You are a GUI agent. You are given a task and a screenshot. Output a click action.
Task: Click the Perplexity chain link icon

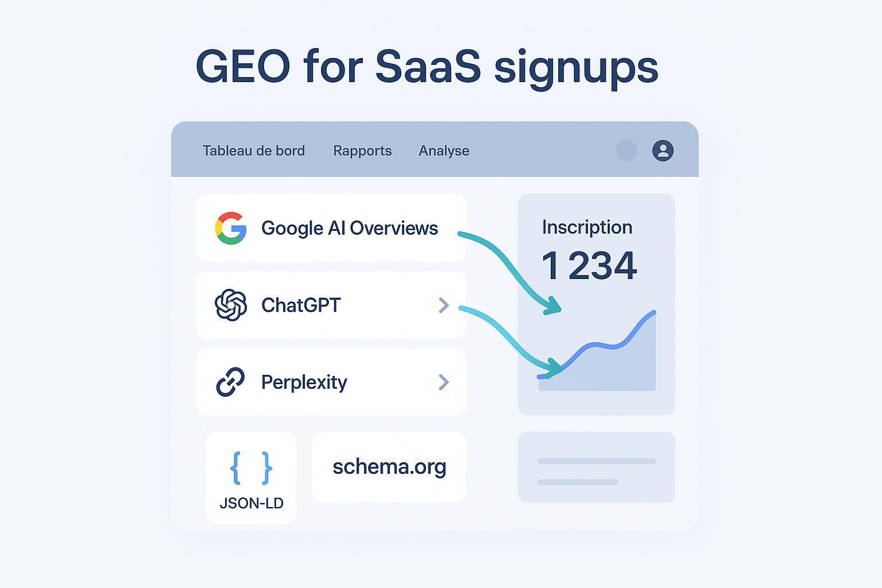click(x=231, y=382)
